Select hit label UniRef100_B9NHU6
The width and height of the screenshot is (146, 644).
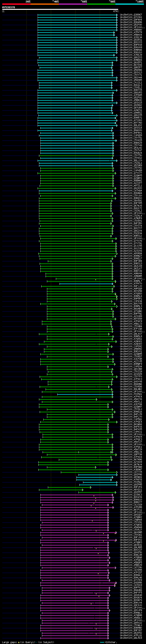[131, 50]
